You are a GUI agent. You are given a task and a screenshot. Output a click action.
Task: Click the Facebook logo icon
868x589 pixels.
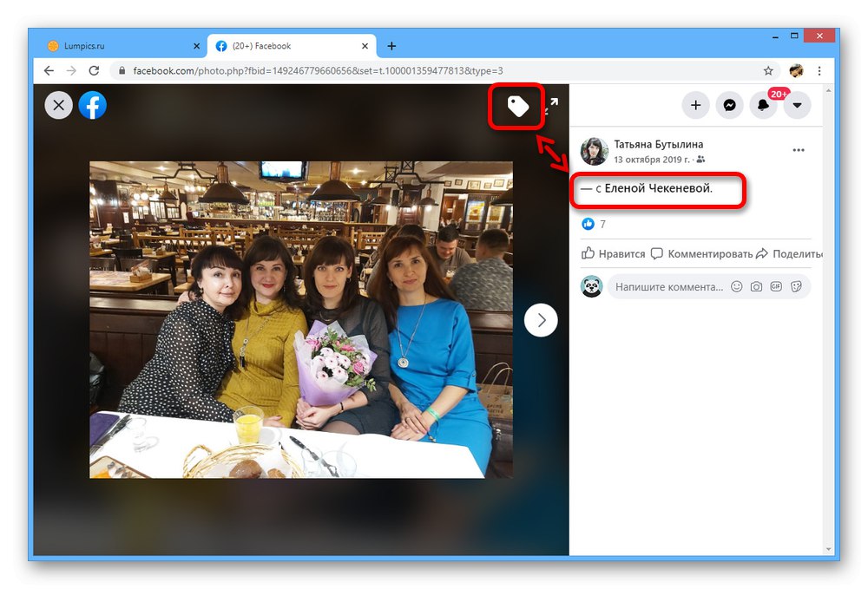tap(93, 104)
